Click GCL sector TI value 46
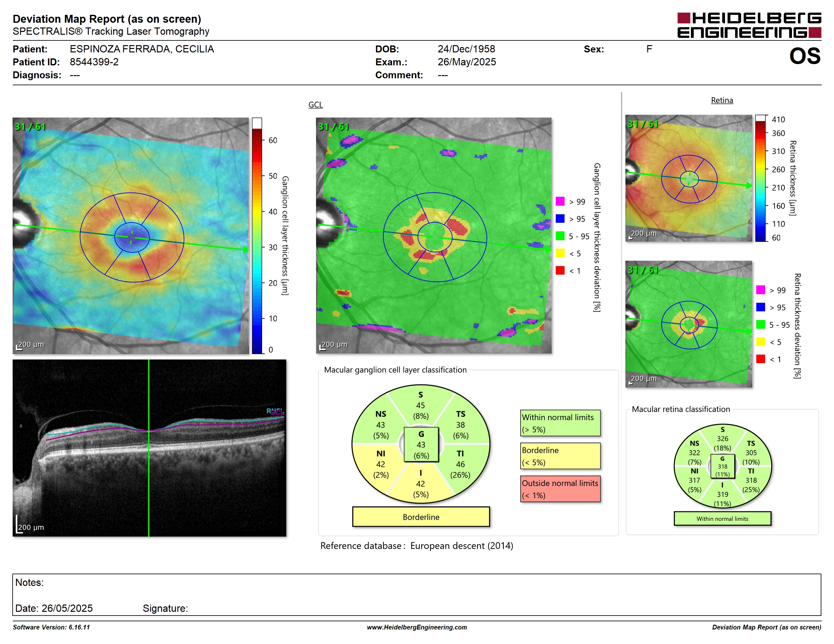 [x=460, y=464]
